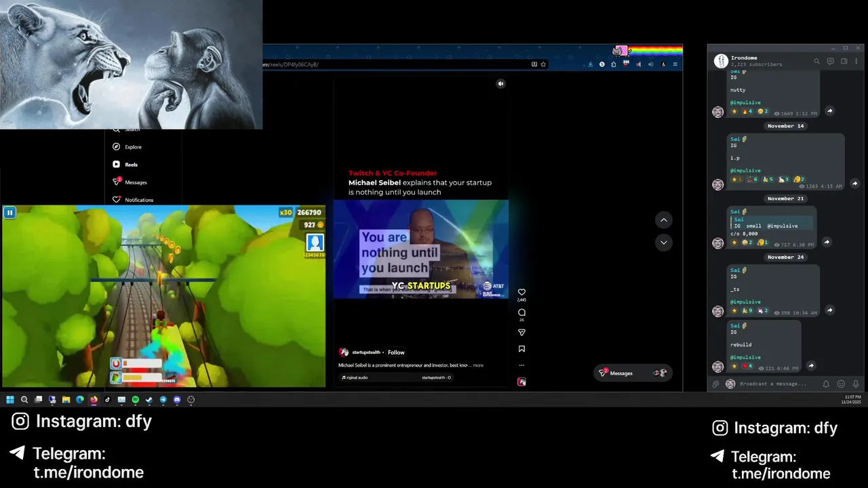Viewport: 868px width, 488px height.
Task: Follow the startupstealth account
Action: 396,352
